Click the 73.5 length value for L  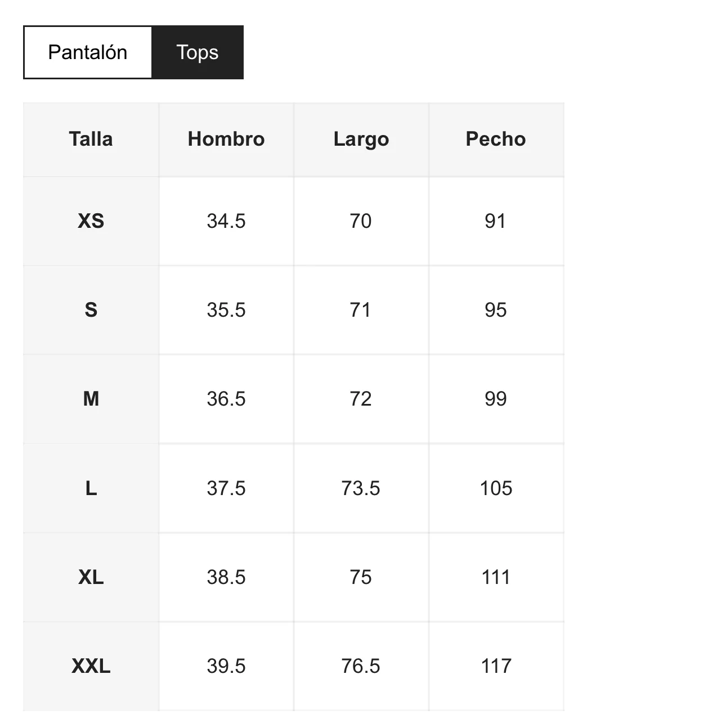click(x=361, y=488)
